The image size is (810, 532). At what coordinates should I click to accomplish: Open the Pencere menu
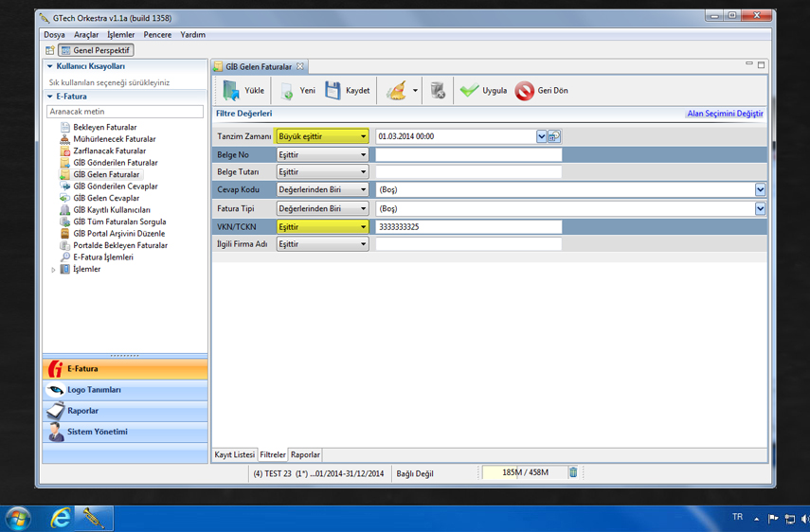pos(157,35)
